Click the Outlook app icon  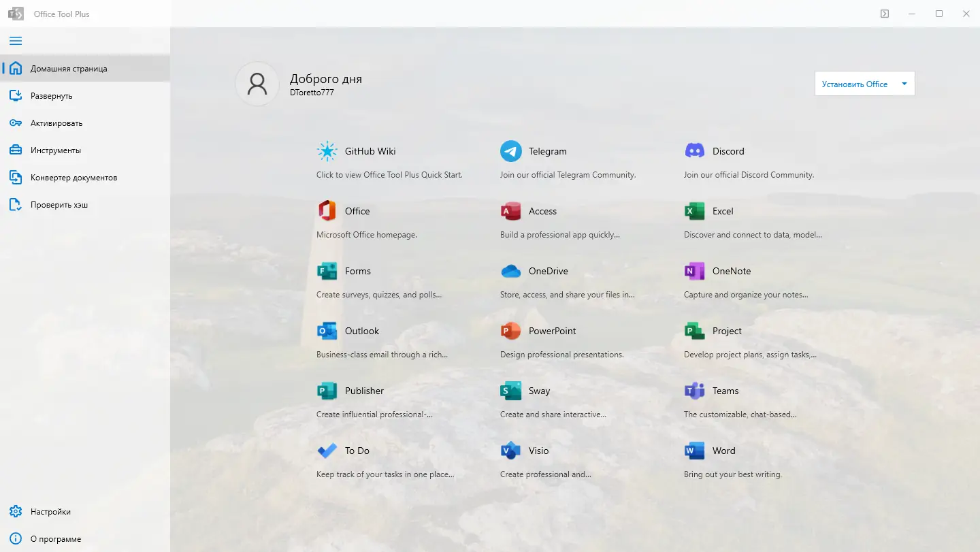[x=327, y=331]
